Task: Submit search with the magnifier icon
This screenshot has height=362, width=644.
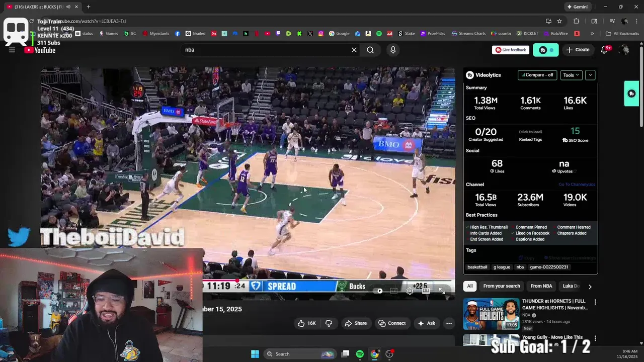Action: click(370, 50)
